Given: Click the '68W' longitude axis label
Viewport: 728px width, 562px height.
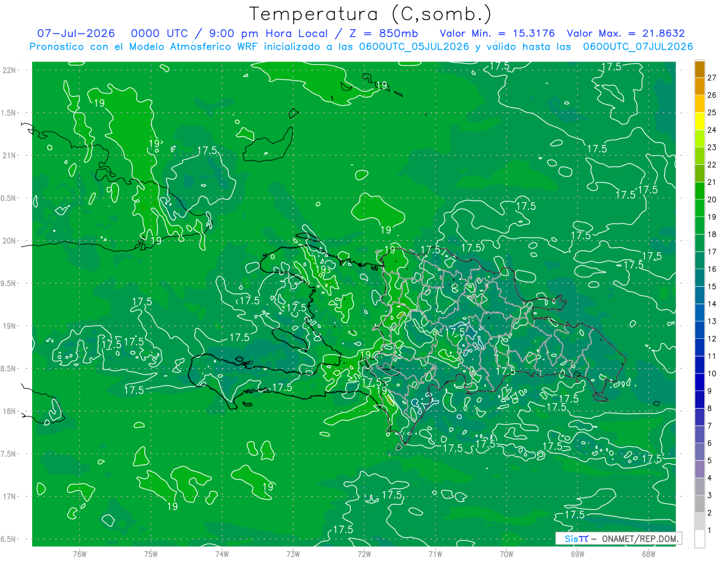Looking at the screenshot, I should pyautogui.click(x=649, y=554).
